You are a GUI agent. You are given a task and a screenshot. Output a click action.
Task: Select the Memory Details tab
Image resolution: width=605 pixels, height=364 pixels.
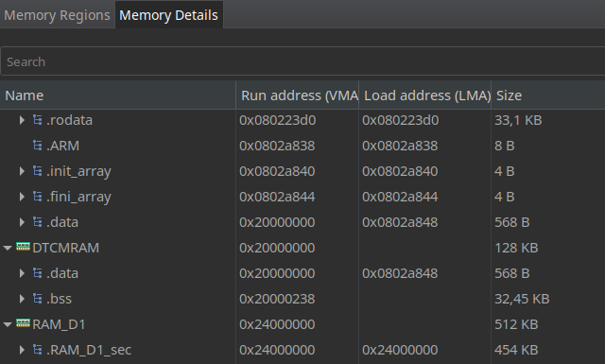(168, 15)
